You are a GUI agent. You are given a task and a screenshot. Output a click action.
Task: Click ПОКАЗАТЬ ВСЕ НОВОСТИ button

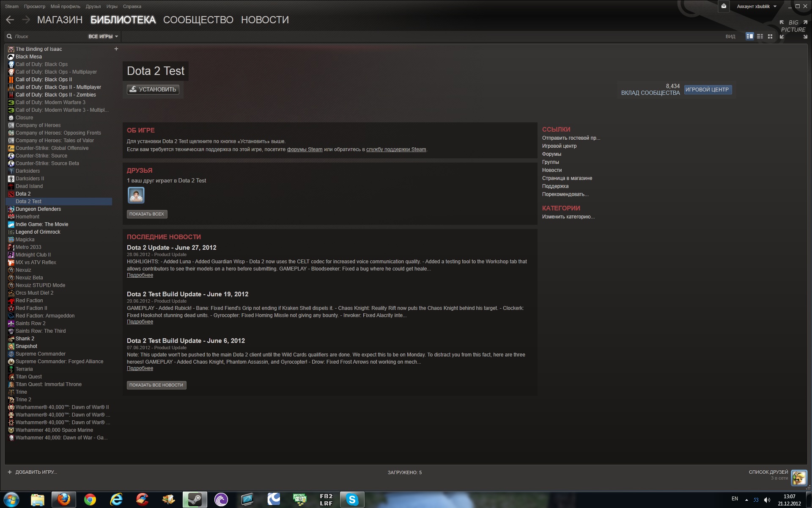tap(156, 385)
